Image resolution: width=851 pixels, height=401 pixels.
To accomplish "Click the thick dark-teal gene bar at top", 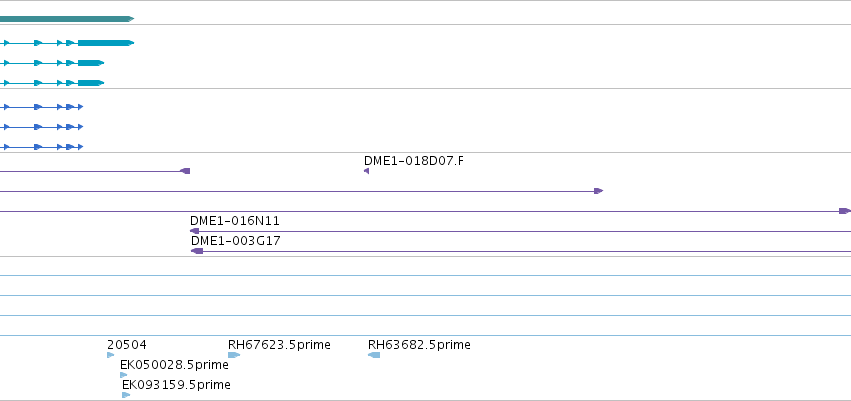I will 67,19.
